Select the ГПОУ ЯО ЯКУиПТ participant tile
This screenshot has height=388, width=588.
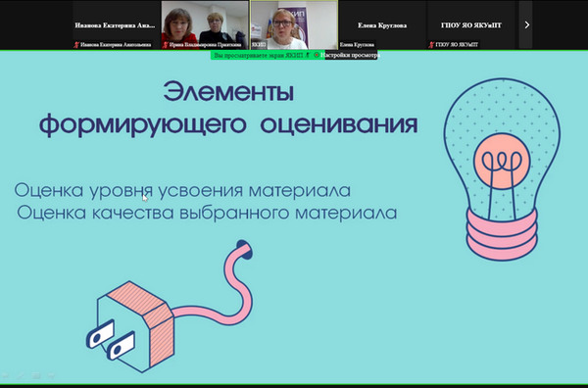[471, 25]
